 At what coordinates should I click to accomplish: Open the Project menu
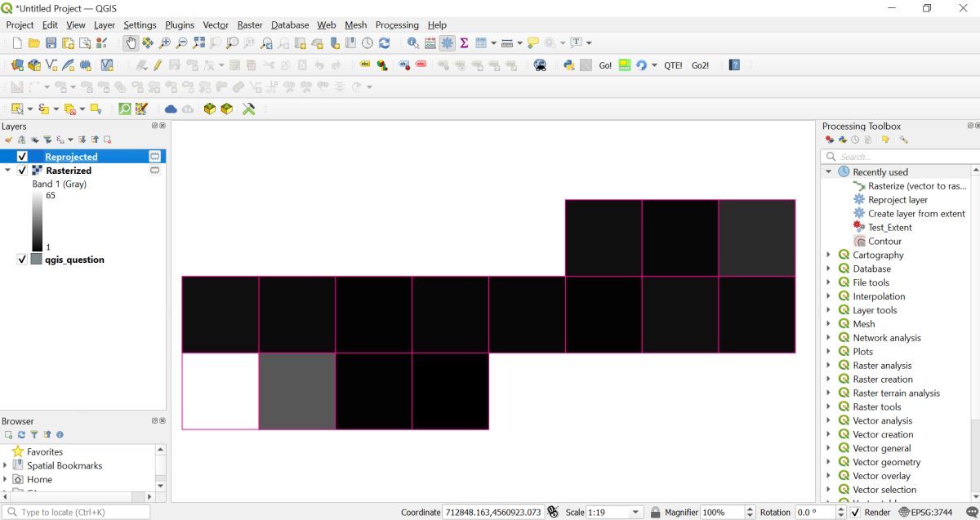20,25
